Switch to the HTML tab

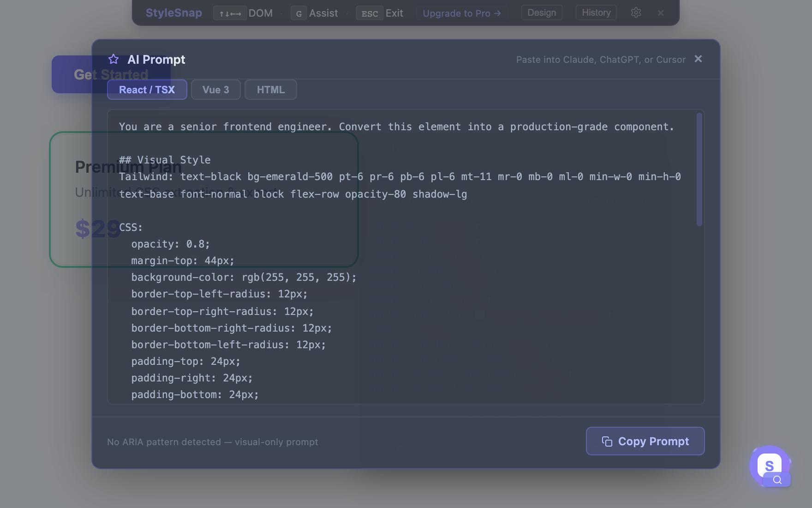coord(270,90)
